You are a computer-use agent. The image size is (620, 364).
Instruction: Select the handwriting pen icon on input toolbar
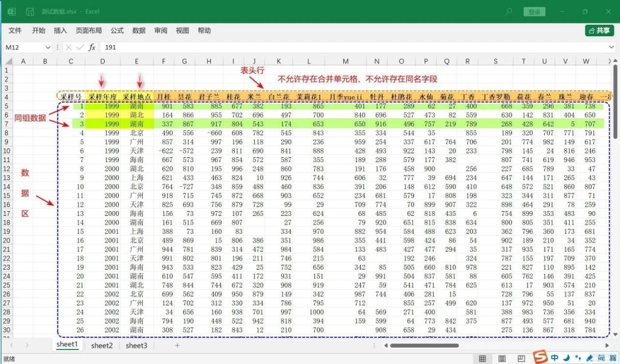click(590, 357)
